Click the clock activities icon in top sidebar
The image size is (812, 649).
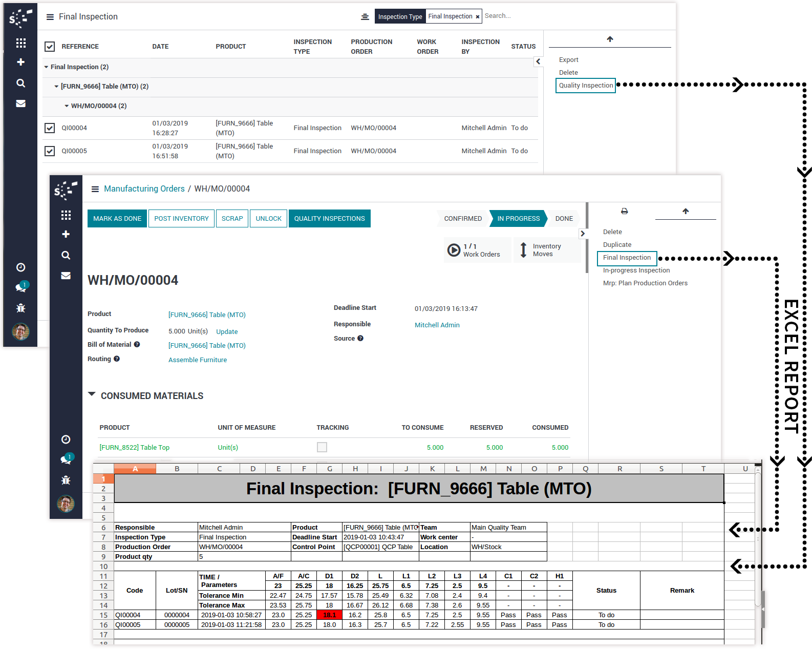[21, 267]
